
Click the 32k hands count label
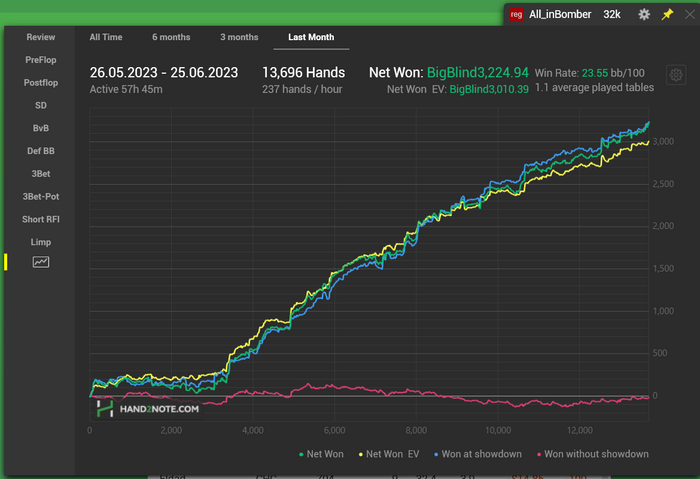612,14
